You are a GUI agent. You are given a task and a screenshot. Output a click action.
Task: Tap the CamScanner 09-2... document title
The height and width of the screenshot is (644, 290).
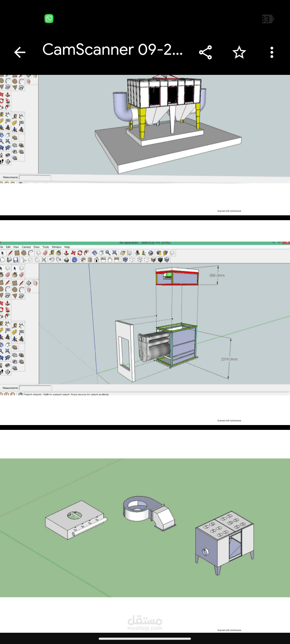tap(113, 50)
